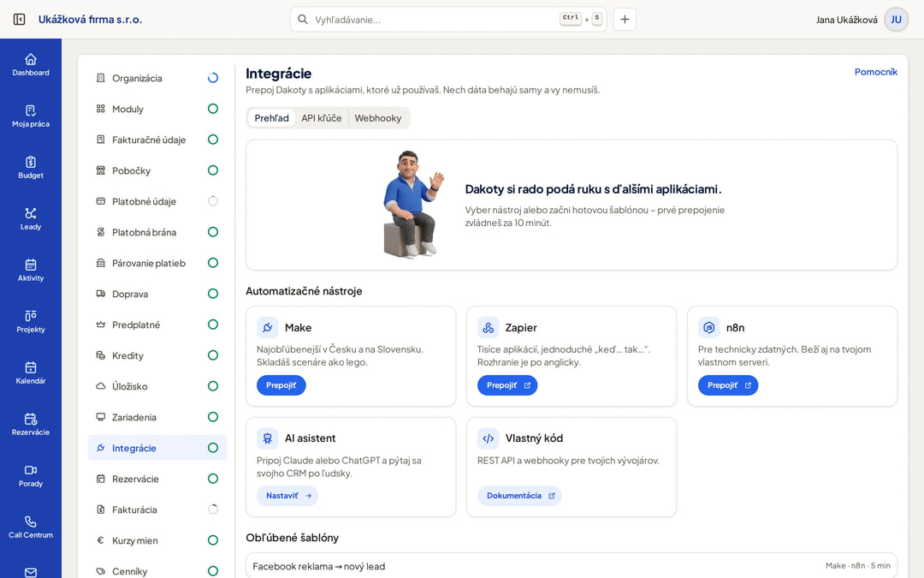The image size is (924, 578).
Task: Open Call Centrum in the blue sidebar
Action: click(31, 527)
